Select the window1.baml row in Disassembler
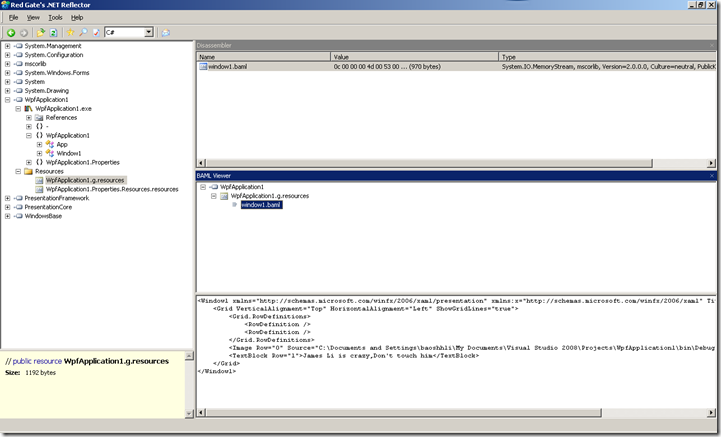This screenshot has height=437, width=721. tap(456, 67)
